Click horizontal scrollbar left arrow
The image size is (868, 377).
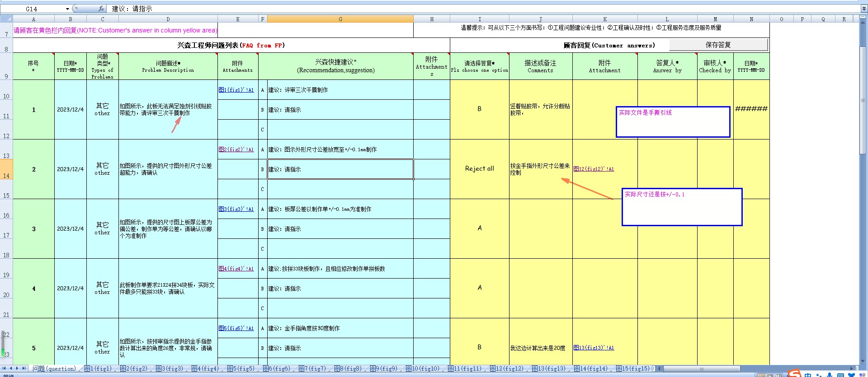pos(660,368)
